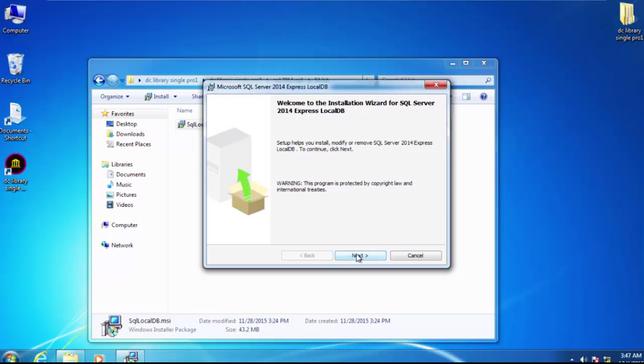
Task: Click the folder icon in the address bar
Action: pyautogui.click(x=131, y=80)
